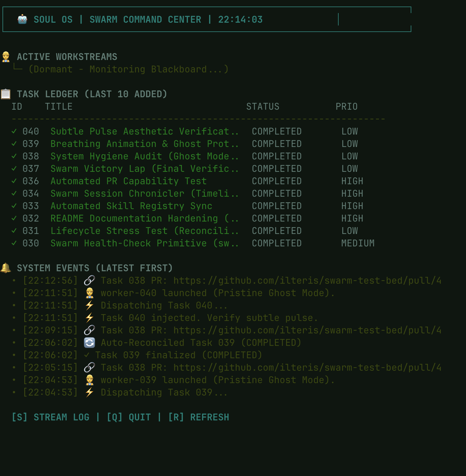The image size is (466, 476).
Task: Click the auto-reconcile refresh icon at 22:06:02
Action: click(89, 342)
